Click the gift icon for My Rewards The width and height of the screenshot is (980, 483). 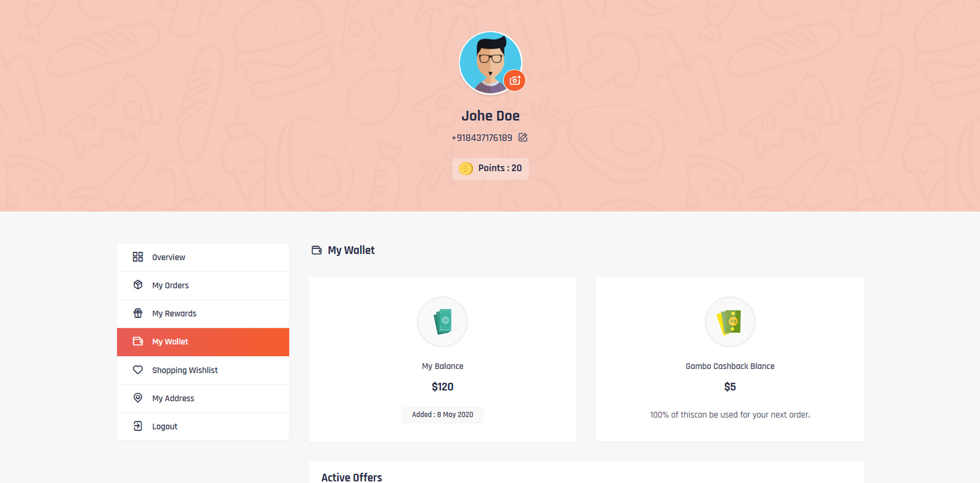138,313
